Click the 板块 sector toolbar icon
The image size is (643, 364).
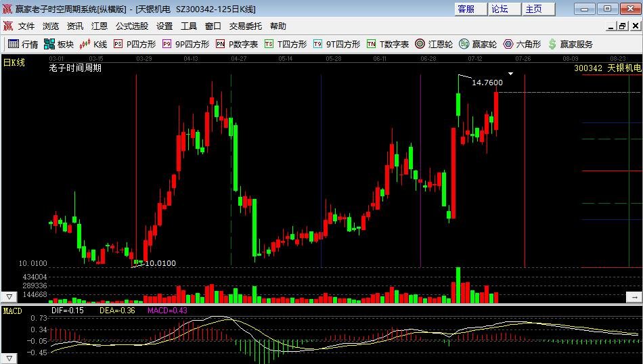58,44
